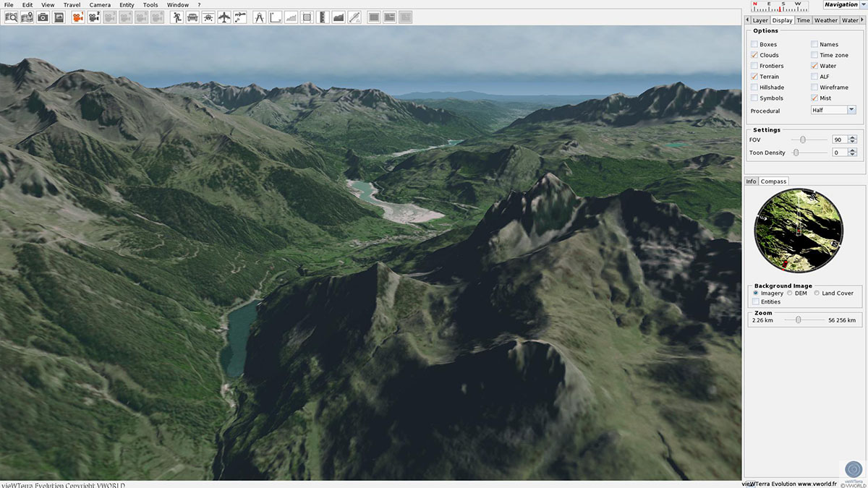The image size is (868, 488).
Task: Switch to the Time tab
Action: [804, 20]
